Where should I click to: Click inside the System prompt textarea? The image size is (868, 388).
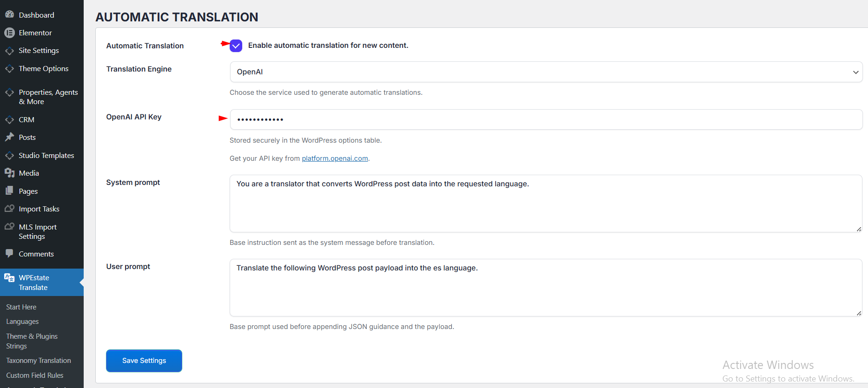pyautogui.click(x=546, y=204)
